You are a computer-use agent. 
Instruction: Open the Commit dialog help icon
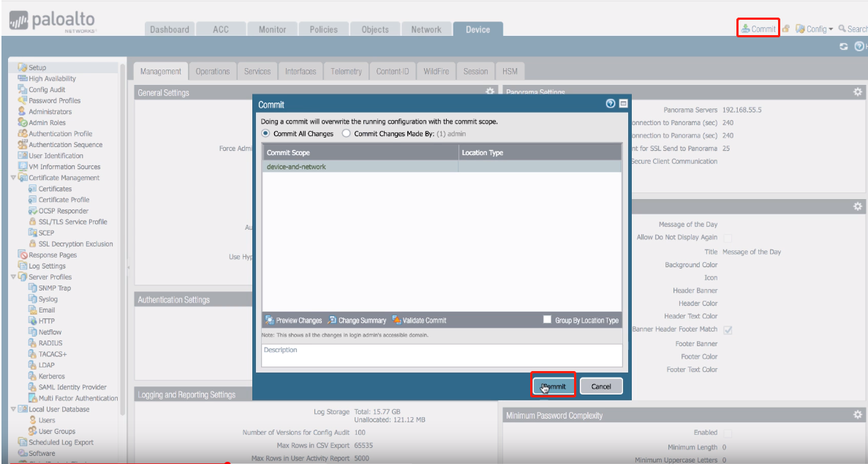pos(611,105)
